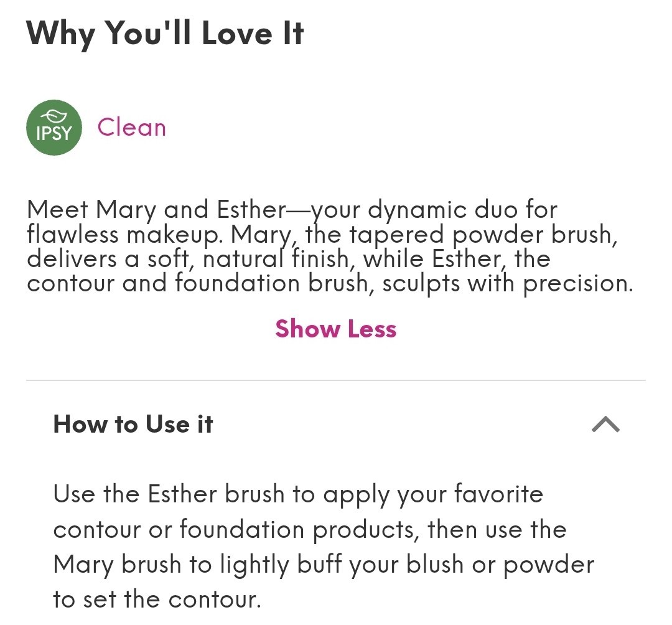Click the word 'favorite' in the instructions
This screenshot has height=625, width=672.
[498, 494]
